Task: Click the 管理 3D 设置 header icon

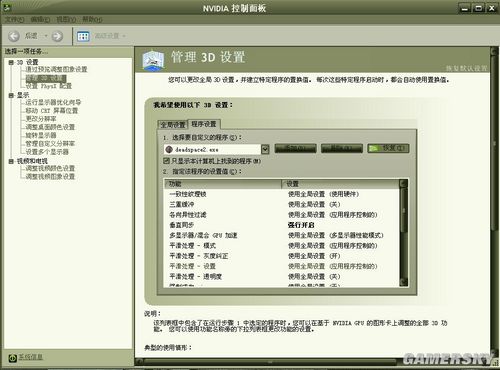Action: [x=153, y=60]
